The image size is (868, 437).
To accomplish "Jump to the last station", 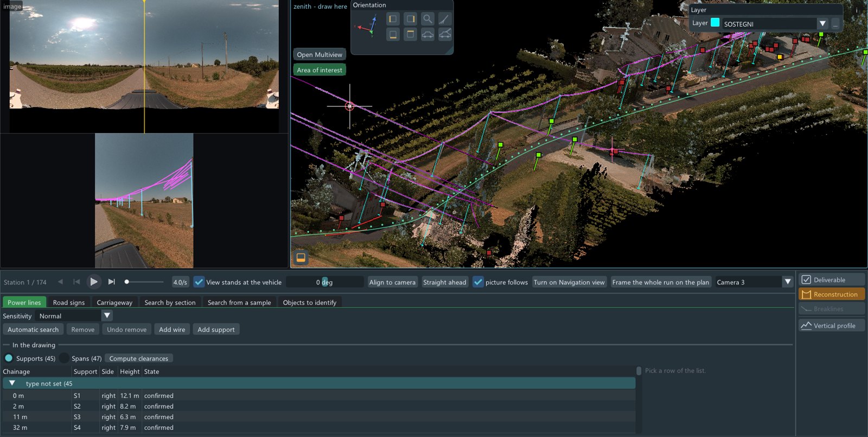I will 111,282.
